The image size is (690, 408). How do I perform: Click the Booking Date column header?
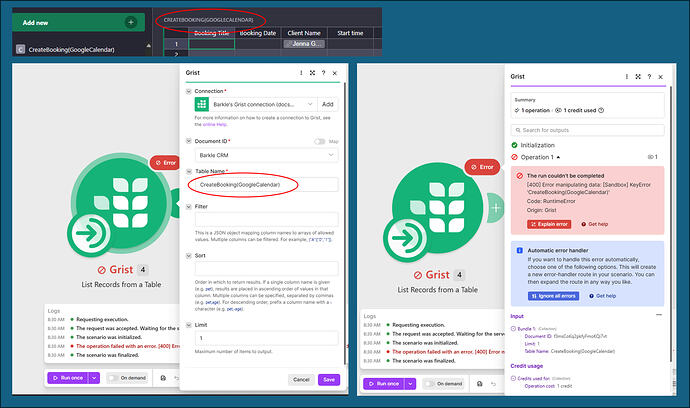pos(258,33)
